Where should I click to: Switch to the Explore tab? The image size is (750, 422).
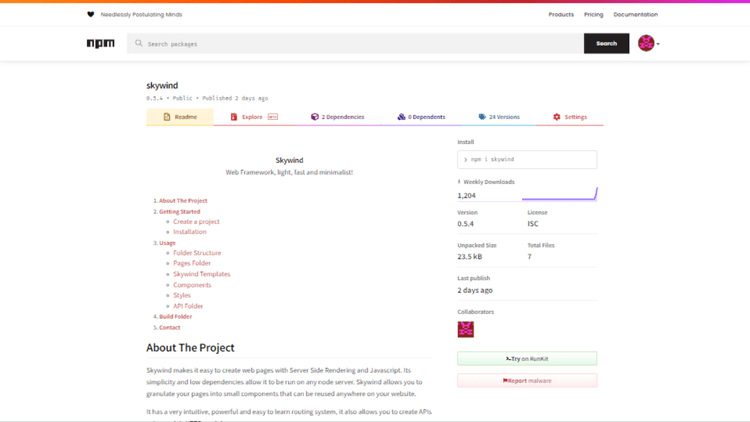tap(254, 117)
